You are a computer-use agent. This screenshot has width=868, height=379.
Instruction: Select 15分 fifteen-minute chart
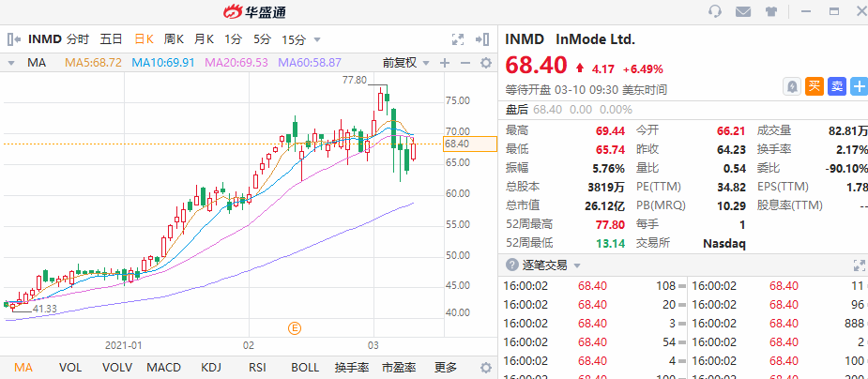294,39
